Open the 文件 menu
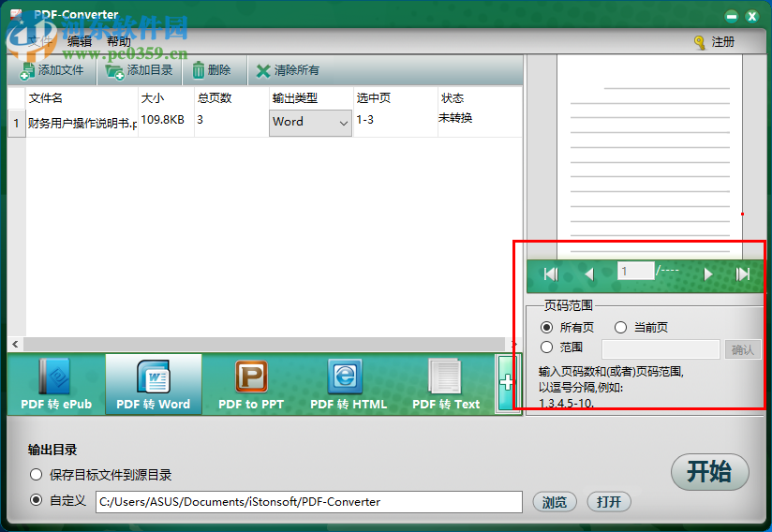Image resolution: width=772 pixels, height=532 pixels. click(39, 42)
